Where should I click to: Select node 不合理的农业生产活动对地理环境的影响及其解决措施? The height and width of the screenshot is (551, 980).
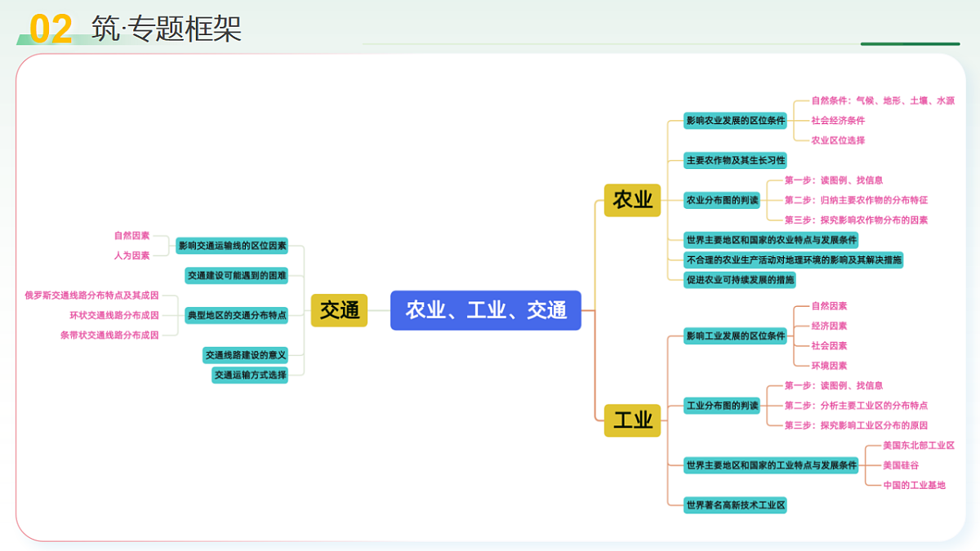click(x=794, y=260)
